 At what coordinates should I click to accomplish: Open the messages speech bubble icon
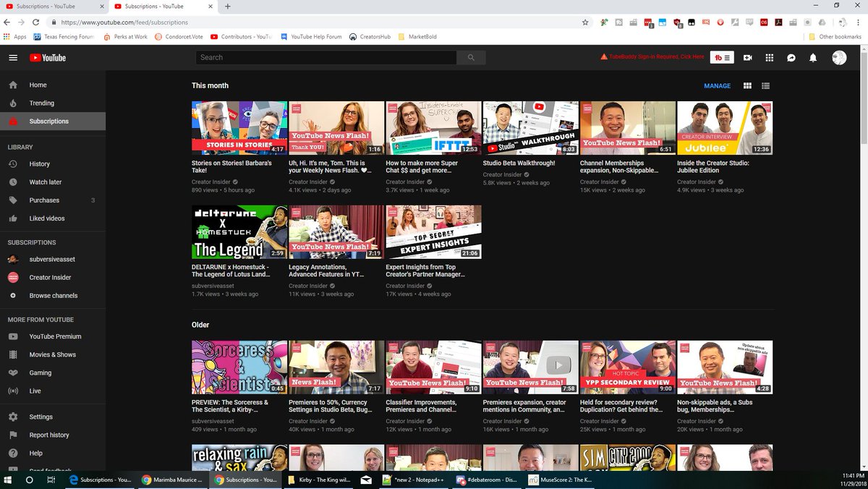click(x=791, y=58)
